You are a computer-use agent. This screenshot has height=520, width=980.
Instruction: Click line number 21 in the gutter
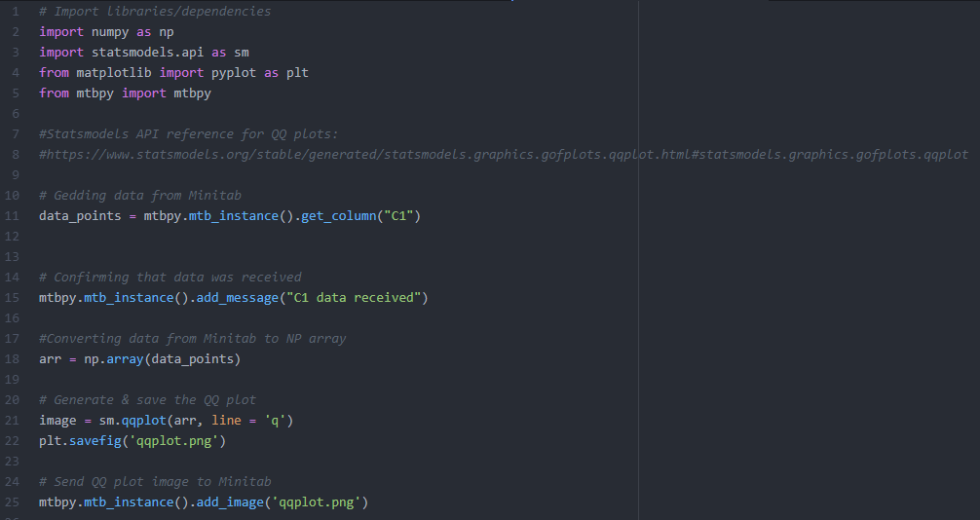[14, 420]
